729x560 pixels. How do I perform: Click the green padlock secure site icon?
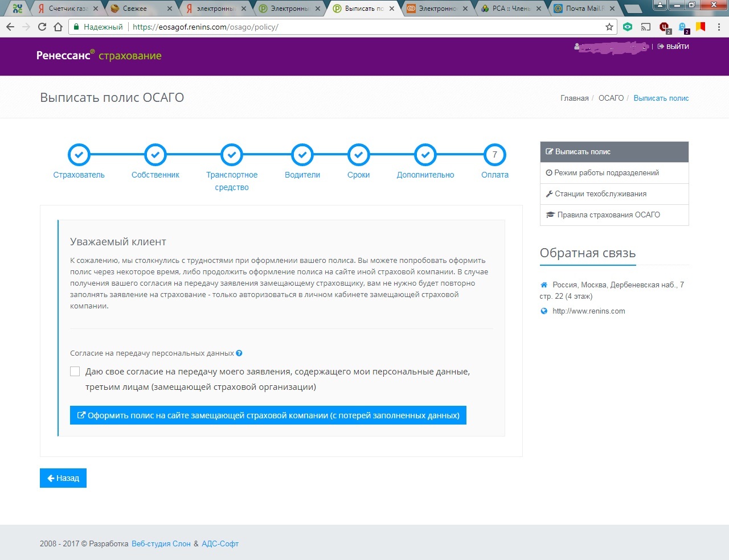tap(76, 27)
